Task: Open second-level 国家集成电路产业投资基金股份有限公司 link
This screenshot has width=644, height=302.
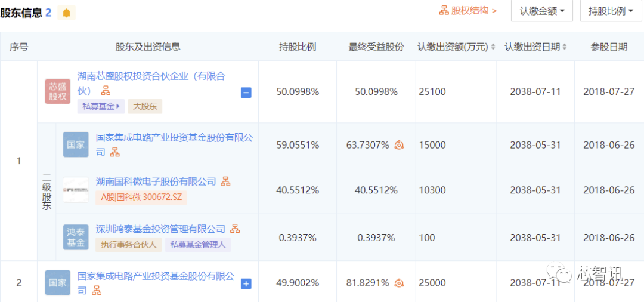Action: [174, 144]
